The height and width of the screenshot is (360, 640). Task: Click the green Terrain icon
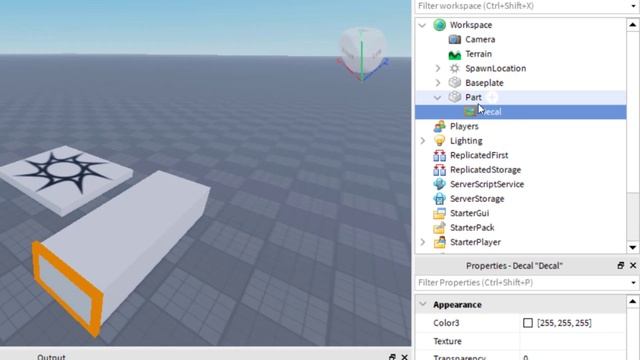pos(455,54)
